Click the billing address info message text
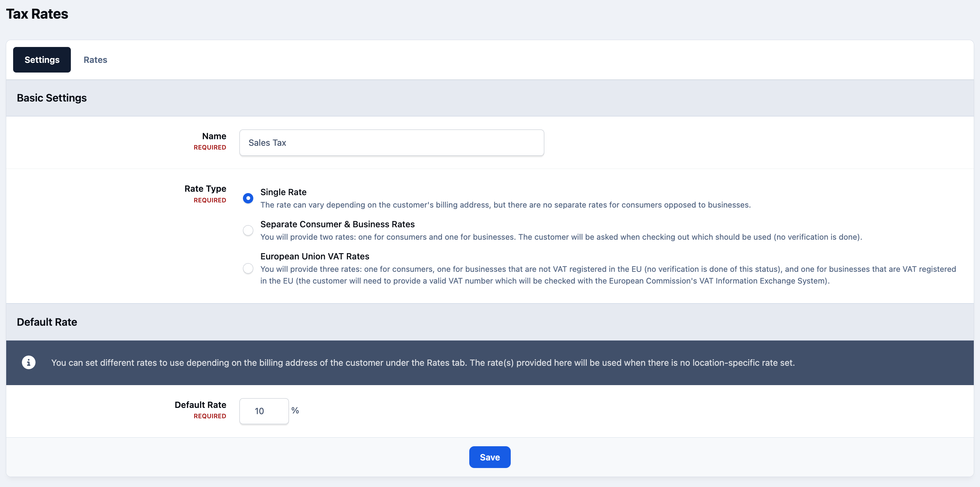 pyautogui.click(x=423, y=363)
